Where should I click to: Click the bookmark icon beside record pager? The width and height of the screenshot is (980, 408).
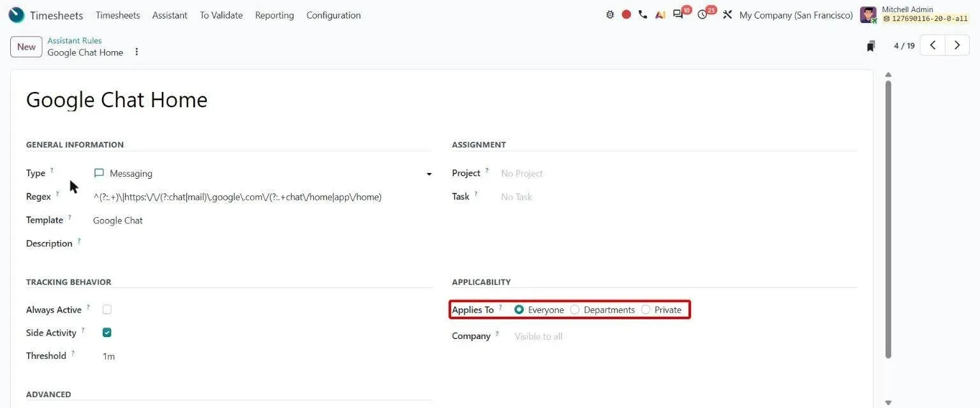[871, 46]
